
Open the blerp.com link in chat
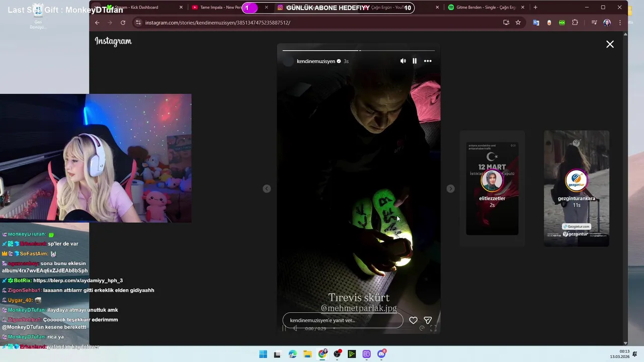pos(78,281)
